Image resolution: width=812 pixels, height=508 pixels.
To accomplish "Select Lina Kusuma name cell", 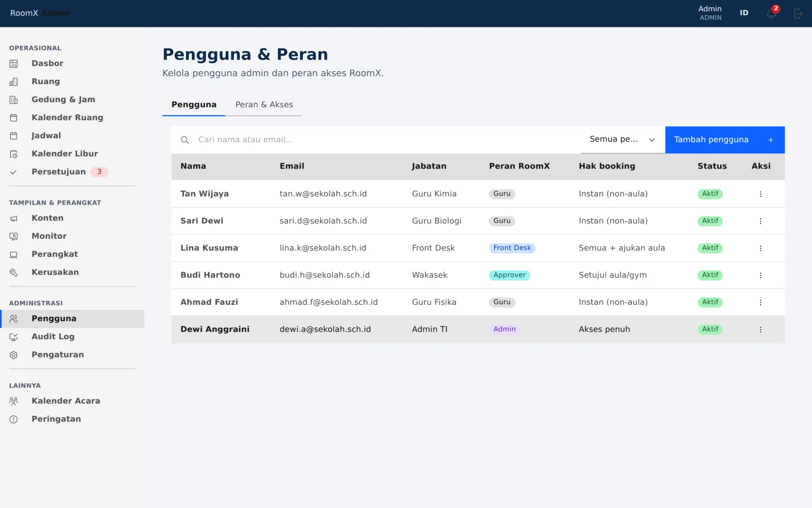I will click(x=209, y=248).
